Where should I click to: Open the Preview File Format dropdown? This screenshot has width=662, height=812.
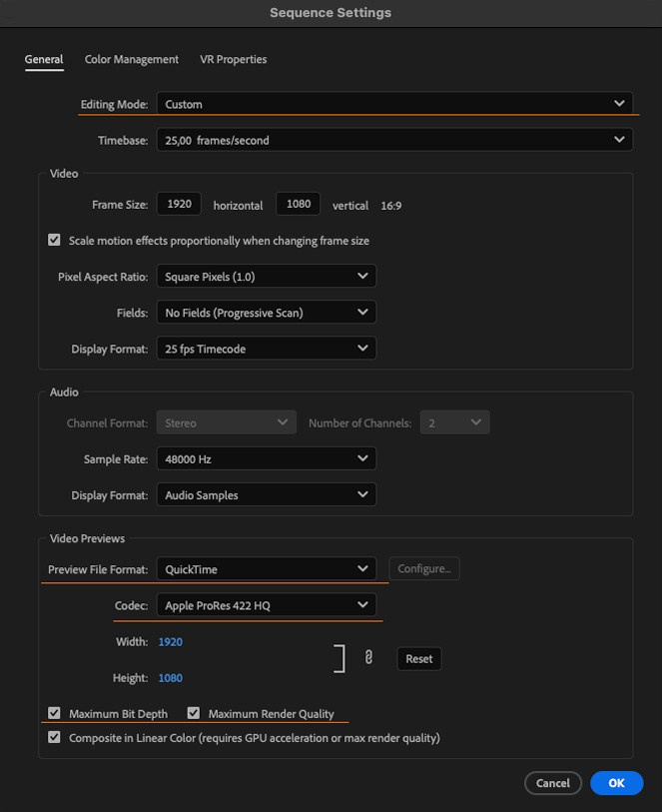point(266,567)
